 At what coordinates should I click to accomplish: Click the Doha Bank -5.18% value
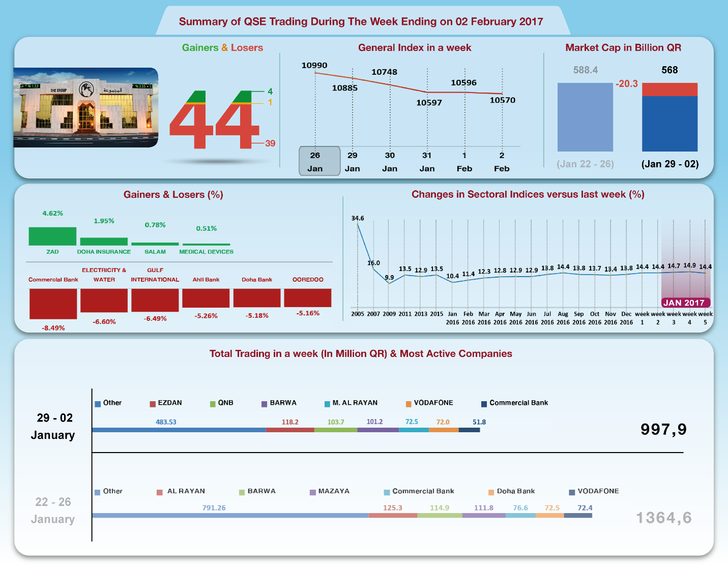point(257,316)
